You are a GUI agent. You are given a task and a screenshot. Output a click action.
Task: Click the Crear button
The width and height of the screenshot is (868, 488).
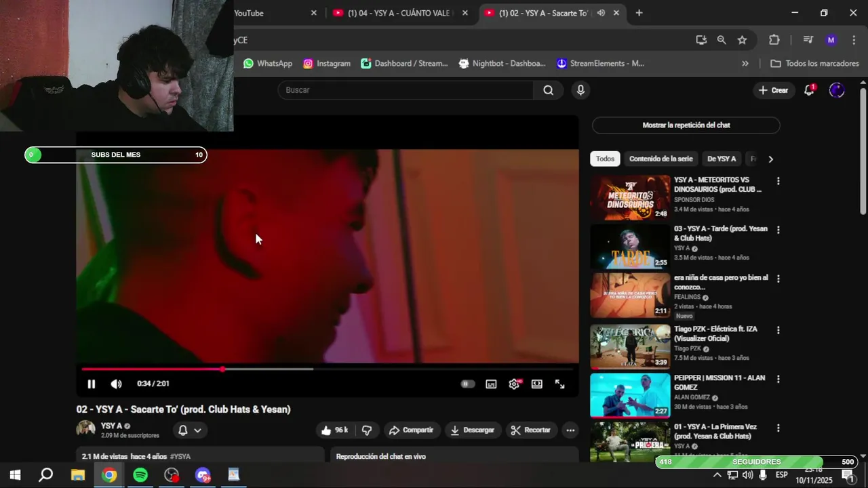(x=773, y=90)
